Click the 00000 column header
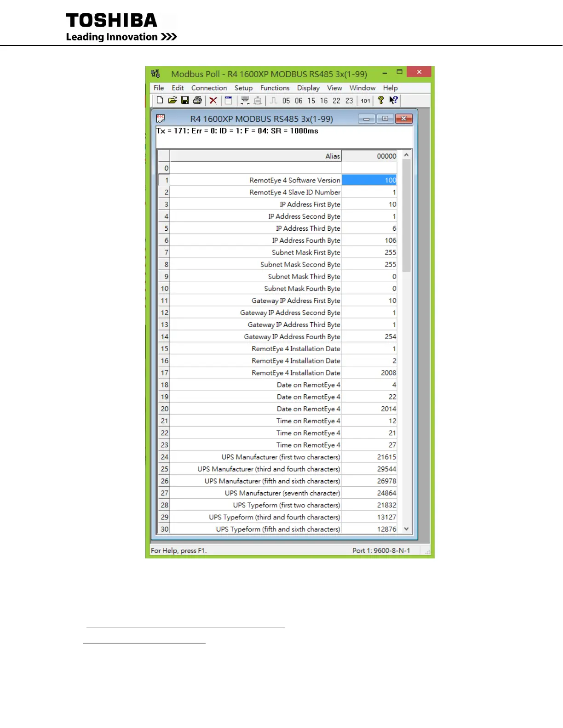563x728 pixels. (369, 156)
